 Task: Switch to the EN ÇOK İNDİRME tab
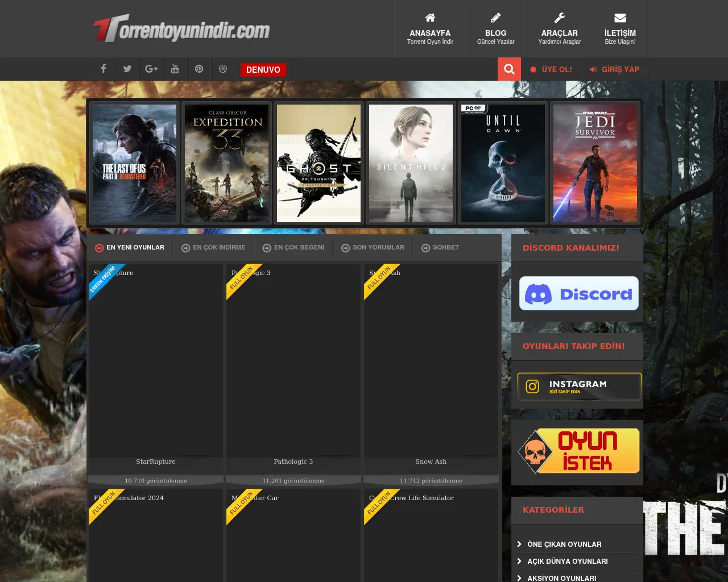(213, 247)
